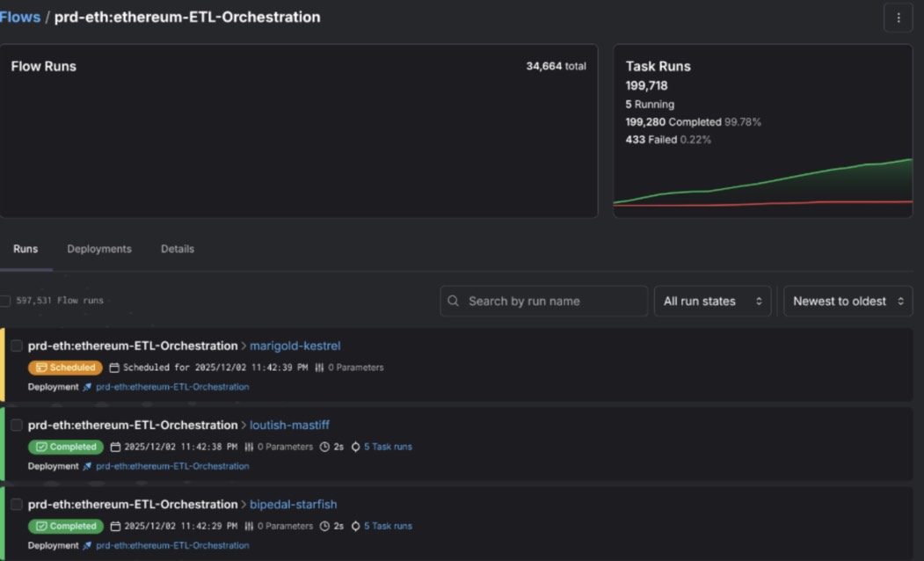Image resolution: width=924 pixels, height=561 pixels.
Task: Click parameters icon in marigold-kestrel row
Action: 319,368
